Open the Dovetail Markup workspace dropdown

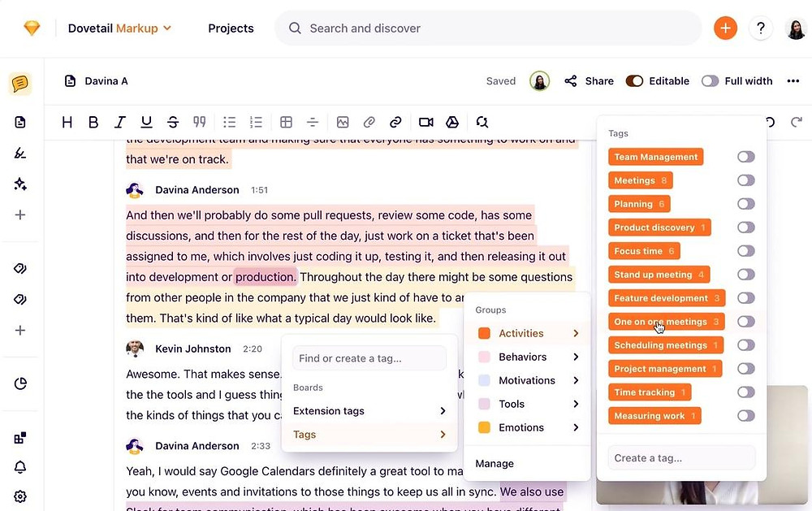[x=119, y=28]
